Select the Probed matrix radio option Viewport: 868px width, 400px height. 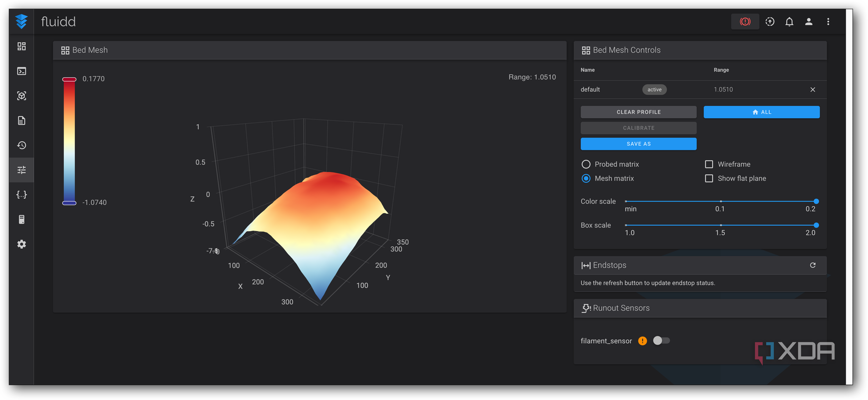[586, 164]
